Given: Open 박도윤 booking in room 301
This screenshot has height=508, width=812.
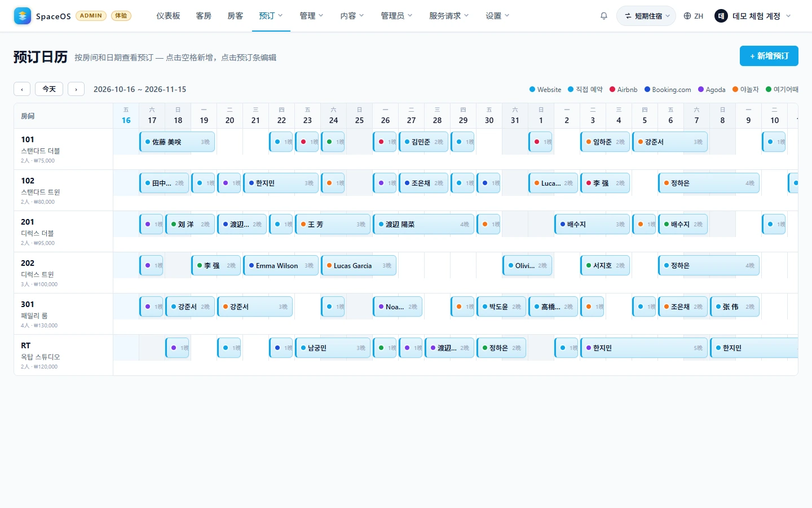Looking at the screenshot, I should coord(501,306).
